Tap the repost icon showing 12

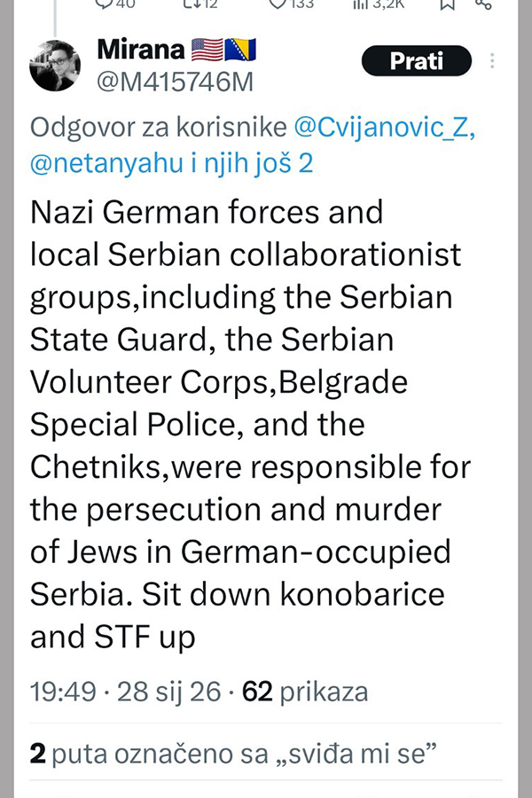190,4
